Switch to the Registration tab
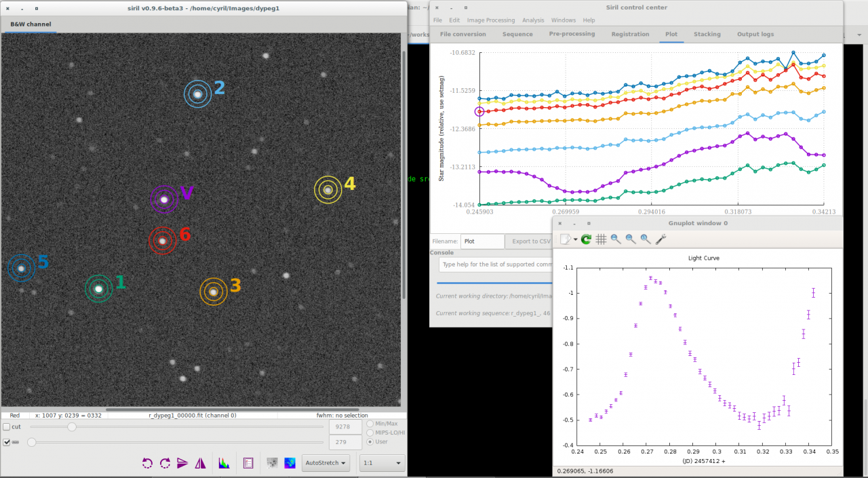The width and height of the screenshot is (868, 478). point(630,34)
